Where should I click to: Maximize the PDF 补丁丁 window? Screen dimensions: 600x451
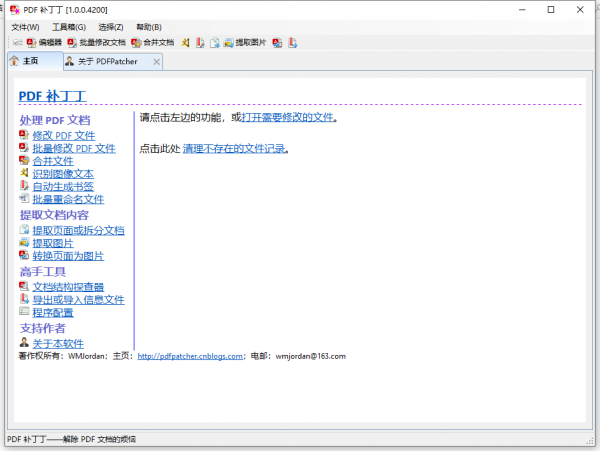coord(551,10)
